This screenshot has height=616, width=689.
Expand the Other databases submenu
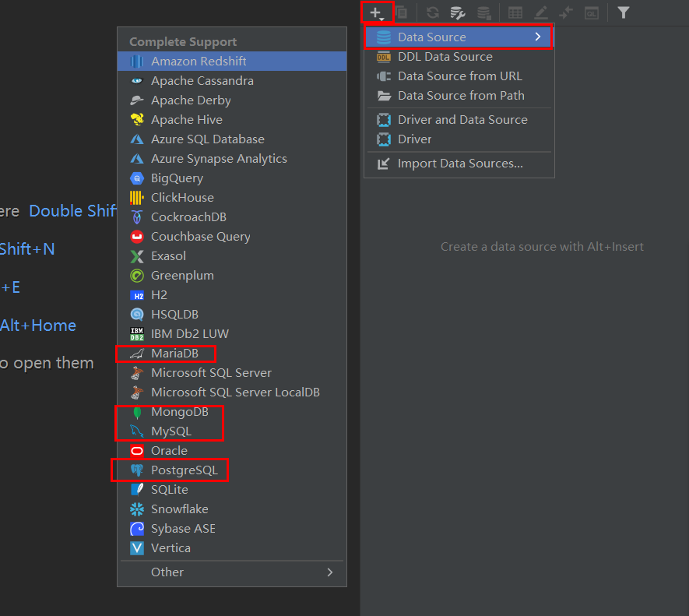click(232, 572)
